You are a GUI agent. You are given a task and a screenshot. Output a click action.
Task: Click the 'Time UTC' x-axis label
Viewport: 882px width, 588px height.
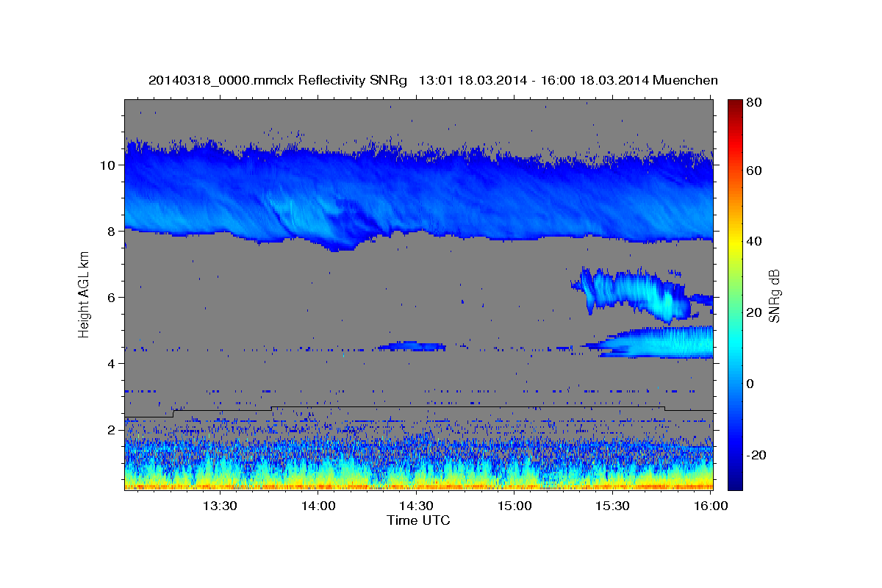(x=418, y=520)
